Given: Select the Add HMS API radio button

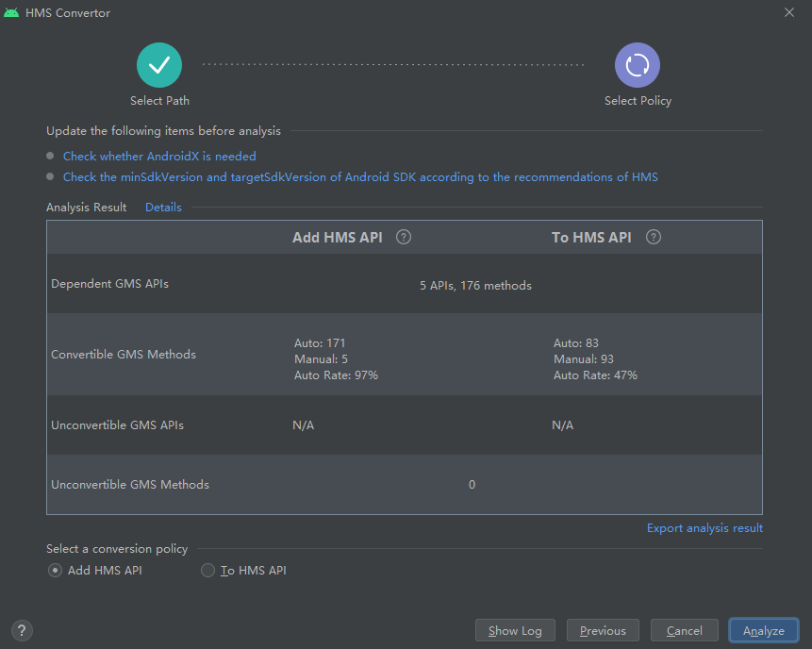Looking at the screenshot, I should coord(55,571).
